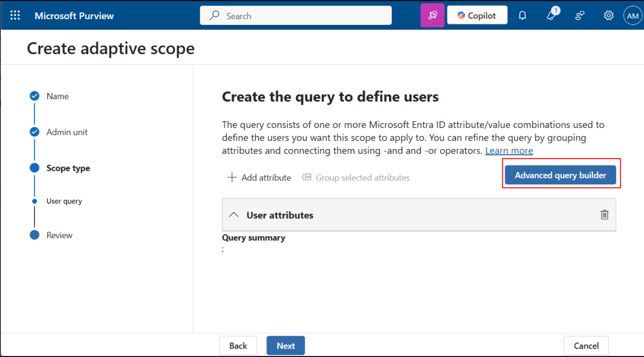This screenshot has height=357, width=644.
Task: Go to the Admin unit step
Action: [59, 132]
